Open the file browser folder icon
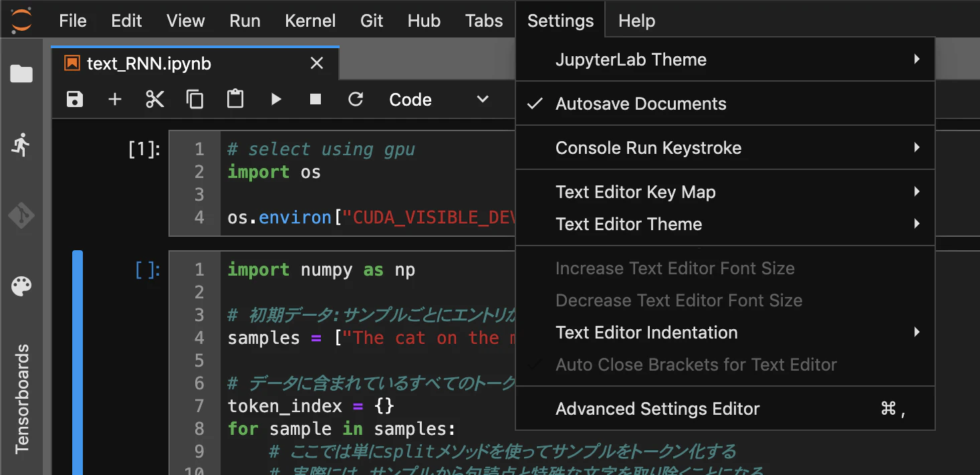 [x=21, y=74]
